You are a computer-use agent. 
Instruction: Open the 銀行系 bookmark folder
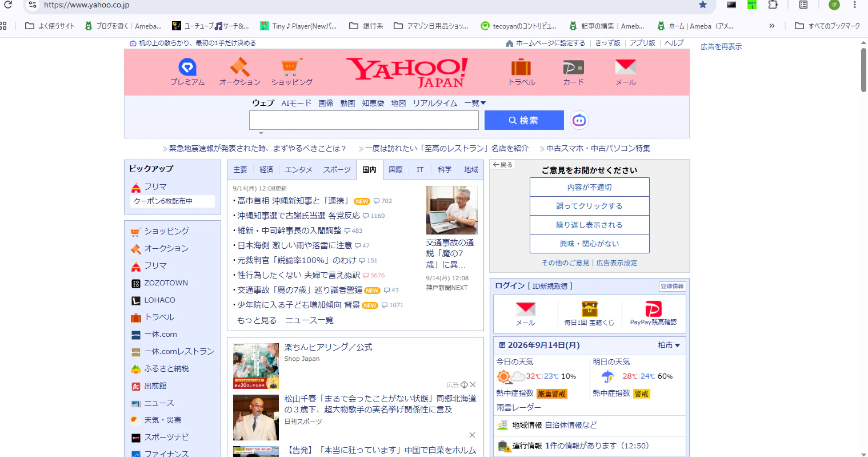pyautogui.click(x=366, y=26)
